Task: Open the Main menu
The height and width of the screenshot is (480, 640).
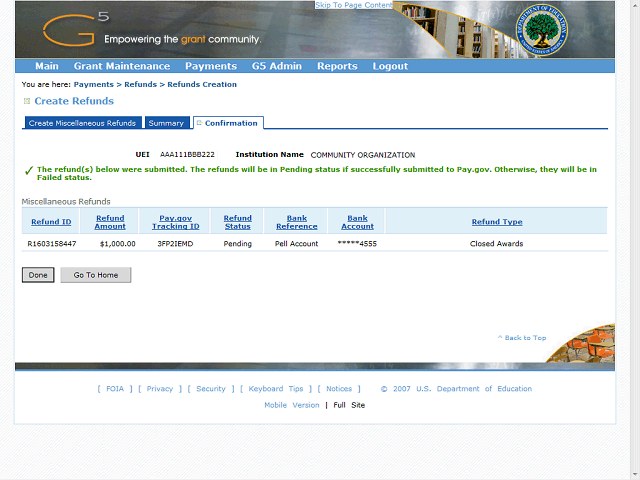Action: [47, 66]
